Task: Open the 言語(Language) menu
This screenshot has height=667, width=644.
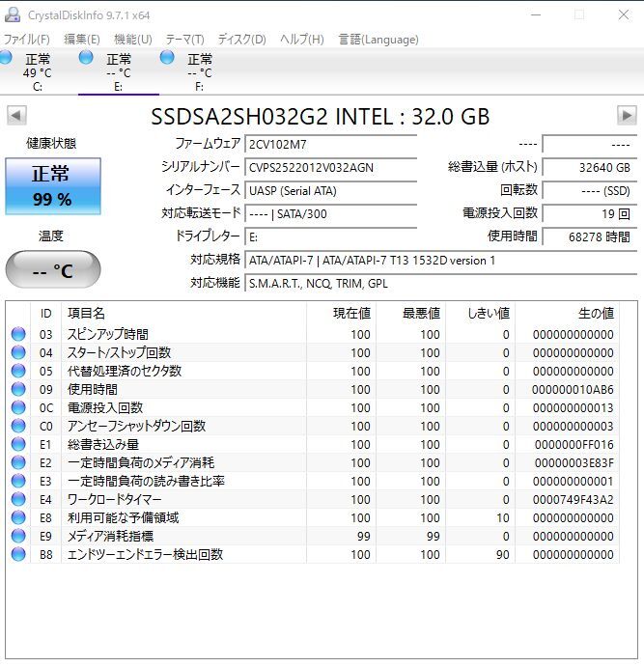Action: 378,40
